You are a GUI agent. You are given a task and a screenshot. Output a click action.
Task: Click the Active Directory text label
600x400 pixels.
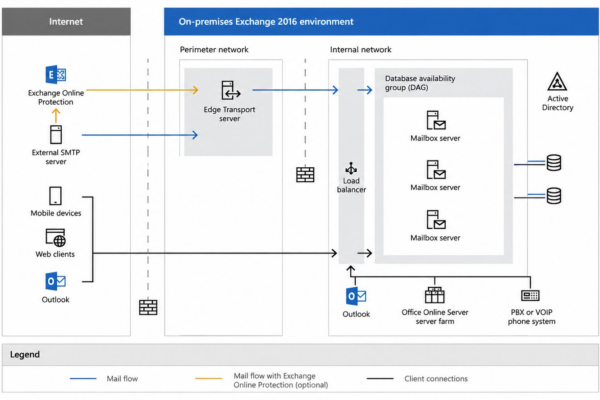(558, 103)
